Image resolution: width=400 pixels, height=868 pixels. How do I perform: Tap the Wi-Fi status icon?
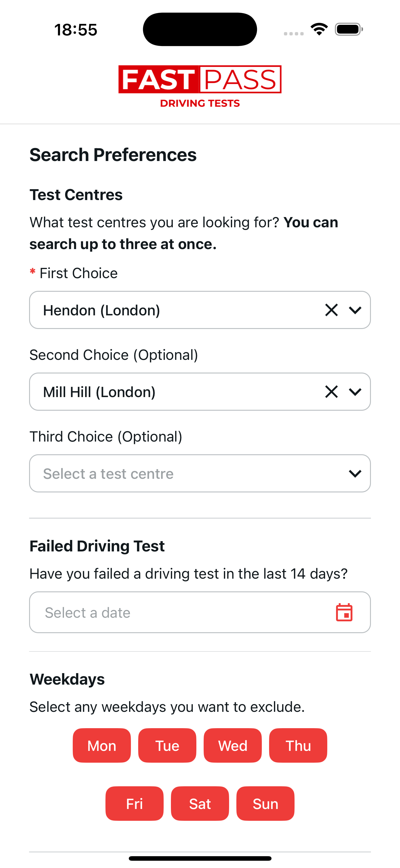click(x=319, y=29)
